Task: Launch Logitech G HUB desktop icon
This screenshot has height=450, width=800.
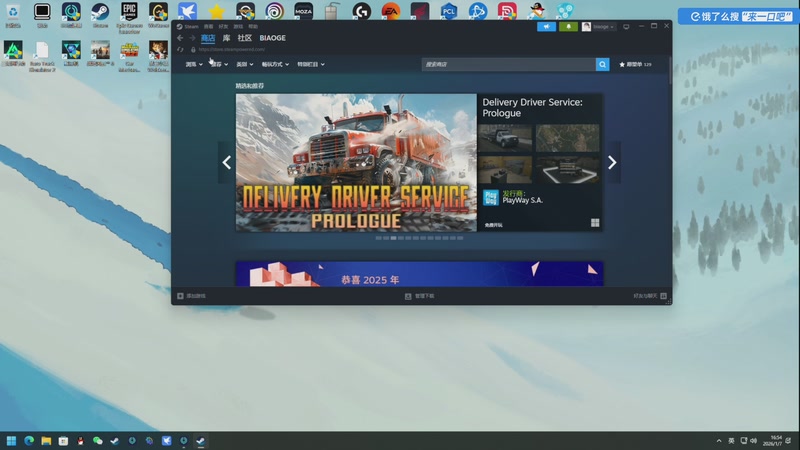Action: click(361, 11)
